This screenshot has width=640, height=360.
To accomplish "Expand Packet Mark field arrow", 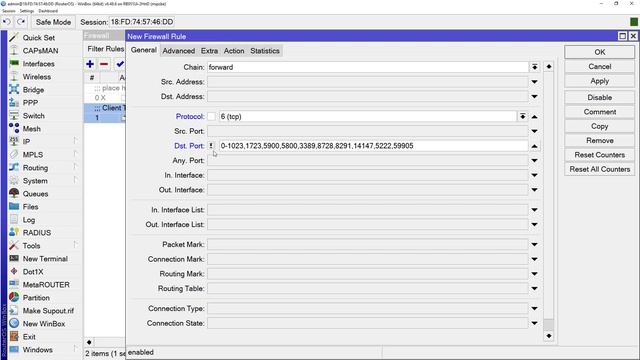I will click(x=534, y=244).
